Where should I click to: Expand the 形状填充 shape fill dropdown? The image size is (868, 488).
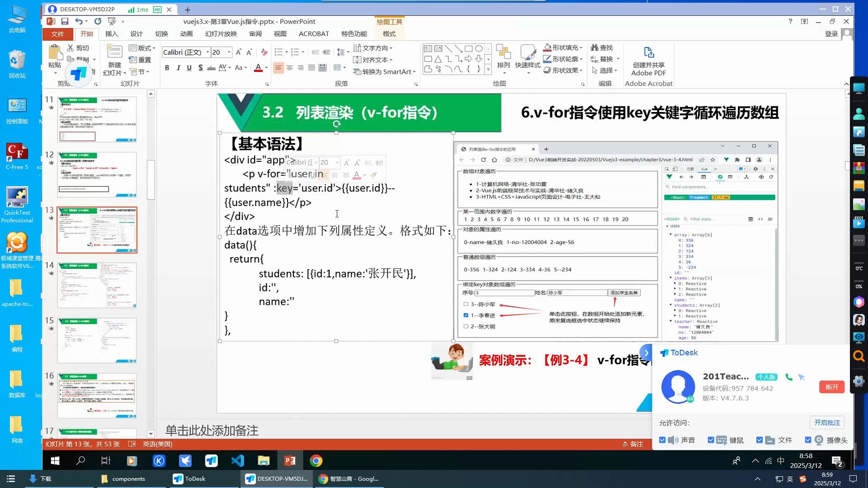(581, 47)
